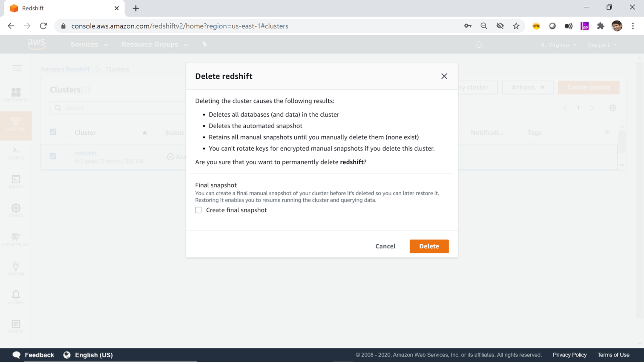Cancel the delete cluster dialog
Image resolution: width=644 pixels, height=362 pixels.
click(x=385, y=246)
